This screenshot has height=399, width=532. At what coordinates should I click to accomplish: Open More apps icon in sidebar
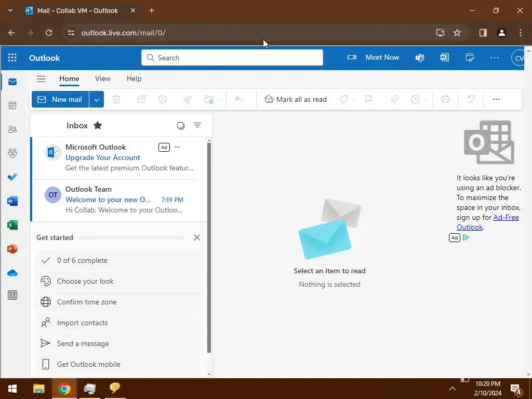coord(12,295)
